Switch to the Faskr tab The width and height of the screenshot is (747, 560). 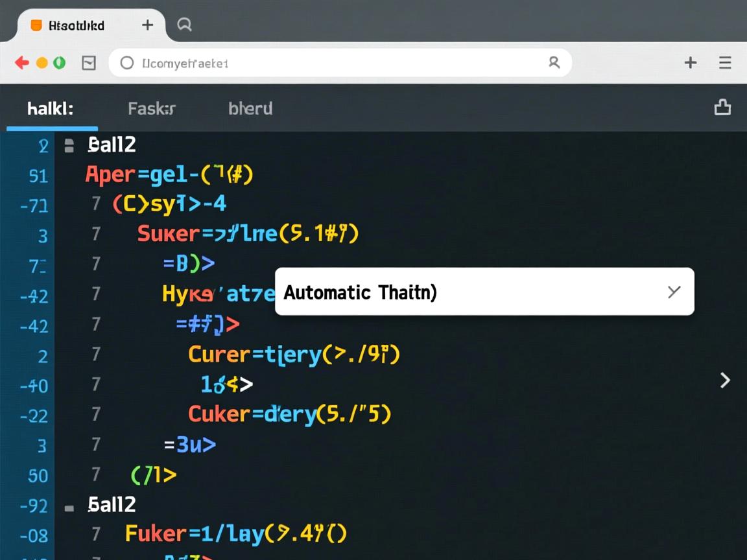(151, 109)
